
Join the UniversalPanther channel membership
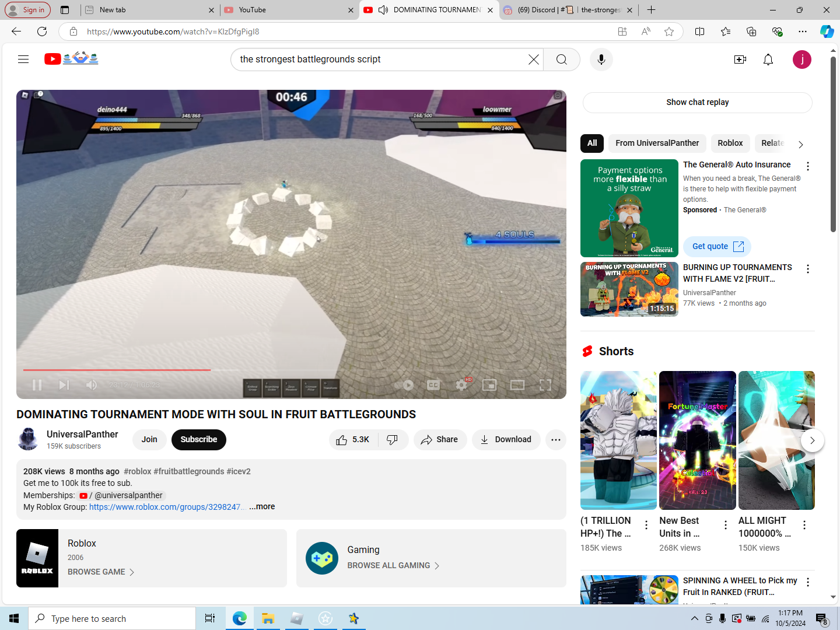[x=149, y=440]
